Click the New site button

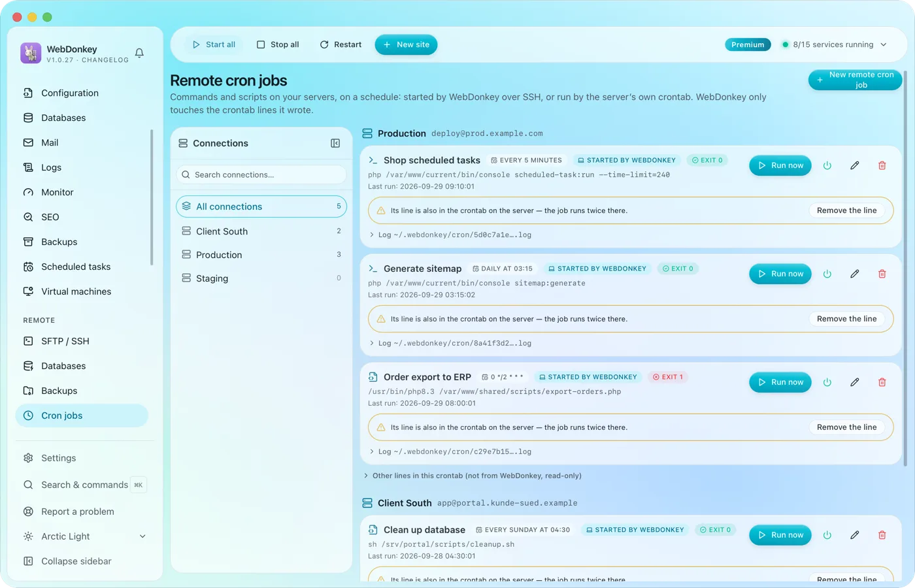click(x=406, y=44)
